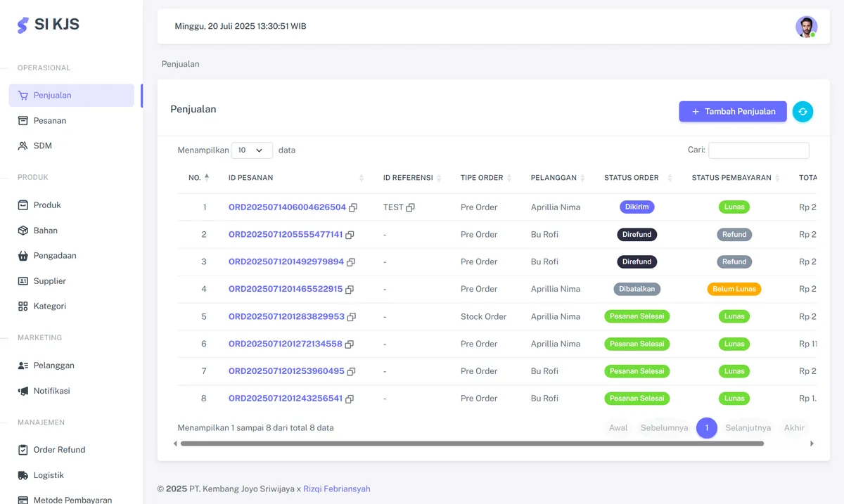Go to Order Refund menu
The height and width of the screenshot is (504, 844).
(59, 450)
